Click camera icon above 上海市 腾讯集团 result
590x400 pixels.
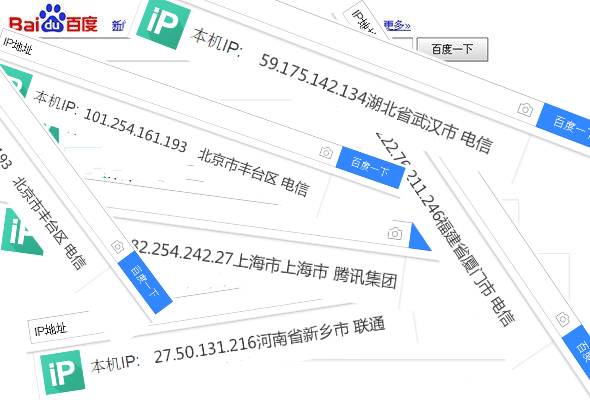(395, 234)
